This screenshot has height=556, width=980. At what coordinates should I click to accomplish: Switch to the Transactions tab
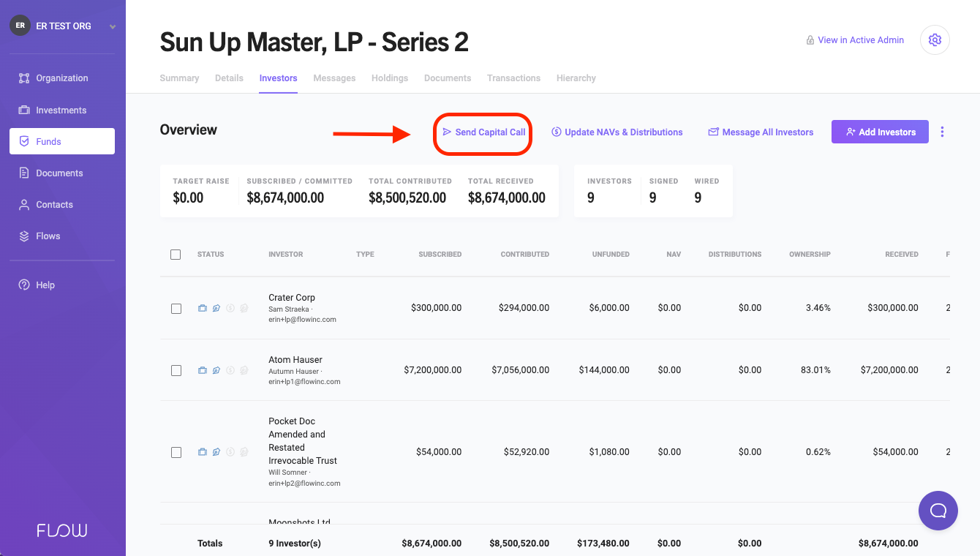click(x=513, y=78)
